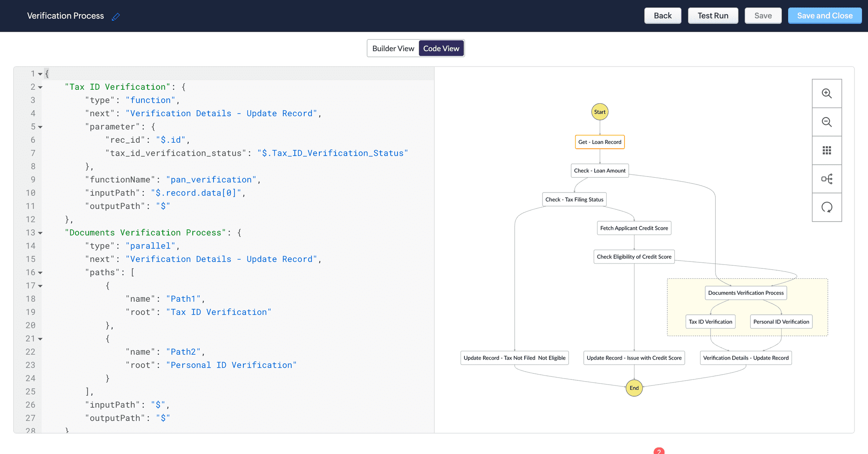This screenshot has width=868, height=454.
Task: Go back using the Back button
Action: (662, 16)
